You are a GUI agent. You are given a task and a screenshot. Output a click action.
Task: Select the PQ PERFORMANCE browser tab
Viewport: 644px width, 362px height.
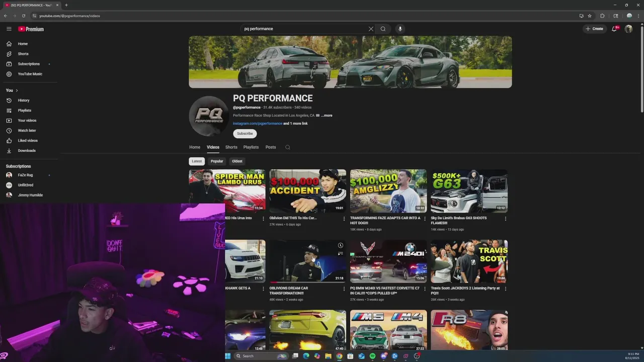pyautogui.click(x=31, y=5)
